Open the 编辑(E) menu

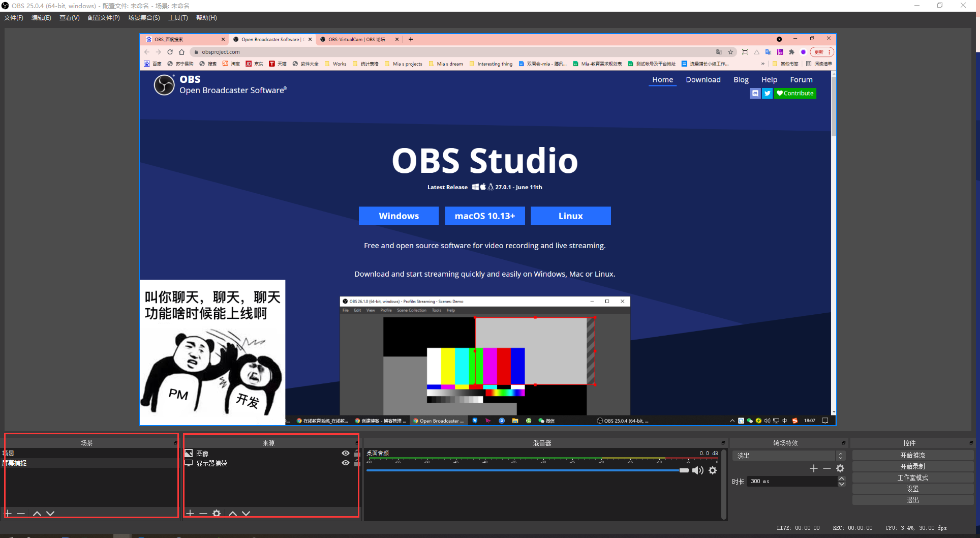pos(41,18)
